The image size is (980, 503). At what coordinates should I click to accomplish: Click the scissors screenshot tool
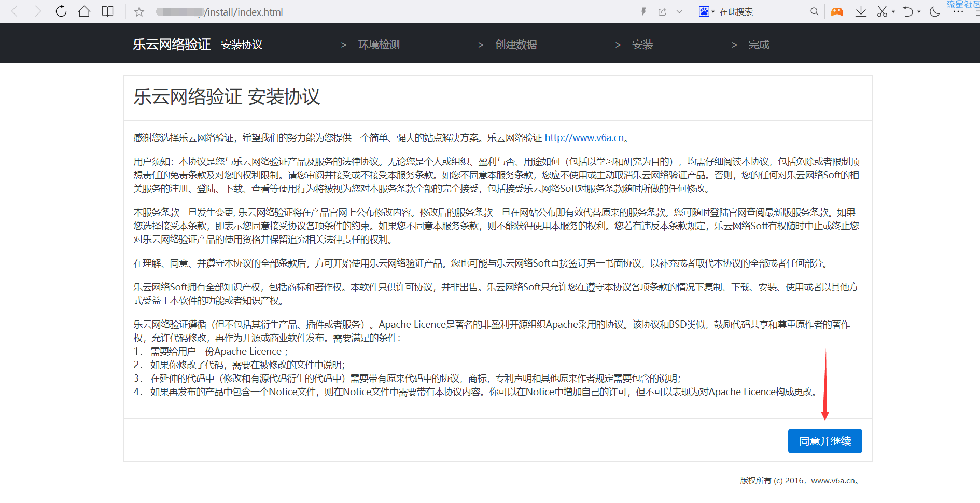tap(882, 11)
